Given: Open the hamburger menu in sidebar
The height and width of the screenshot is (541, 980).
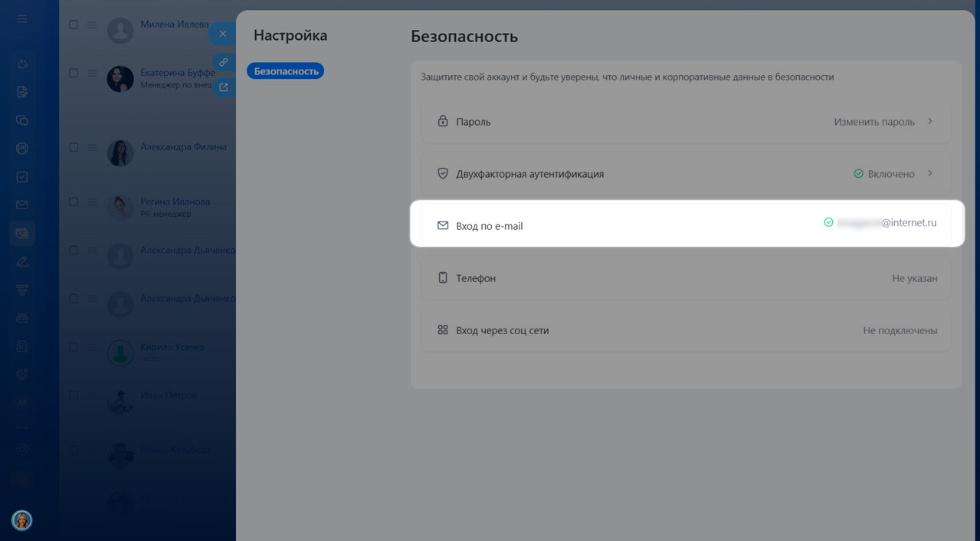Looking at the screenshot, I should tap(22, 19).
